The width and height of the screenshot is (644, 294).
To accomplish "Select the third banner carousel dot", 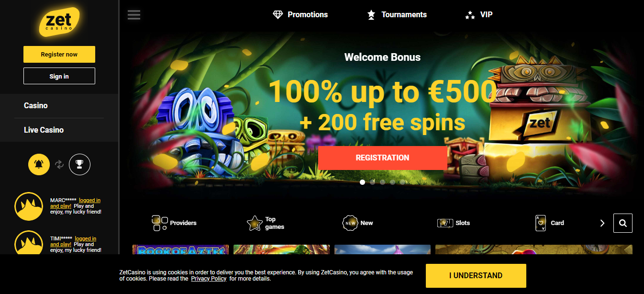I will click(382, 182).
